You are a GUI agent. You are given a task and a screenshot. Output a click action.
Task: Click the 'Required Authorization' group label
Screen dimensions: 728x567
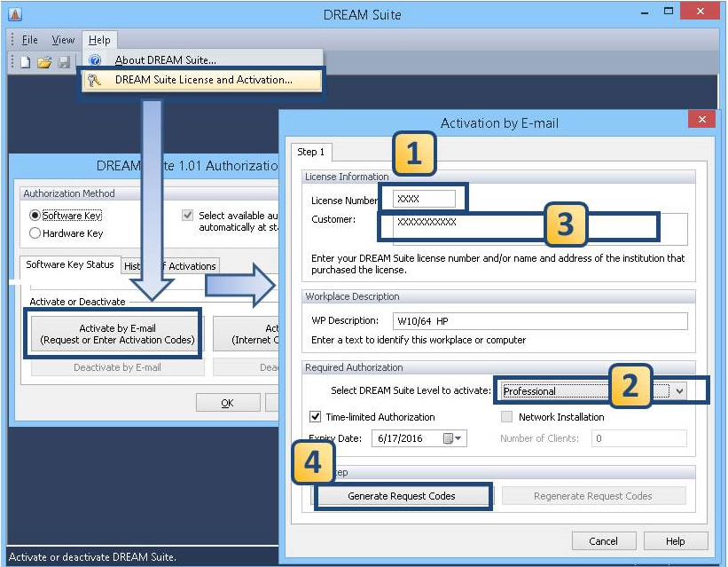pyautogui.click(x=354, y=367)
